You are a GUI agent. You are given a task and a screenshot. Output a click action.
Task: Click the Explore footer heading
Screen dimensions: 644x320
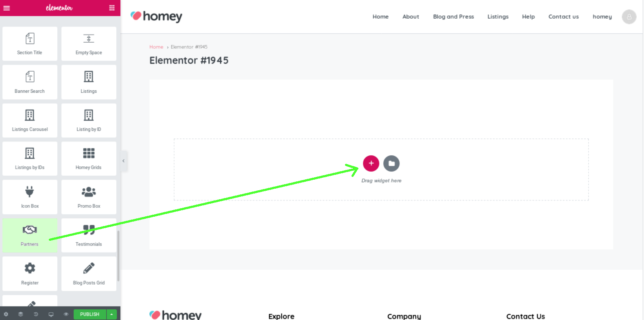[x=281, y=316]
